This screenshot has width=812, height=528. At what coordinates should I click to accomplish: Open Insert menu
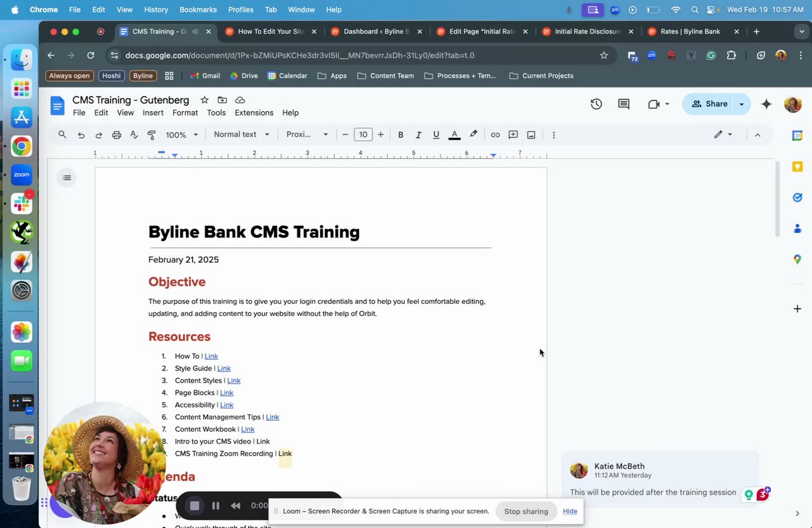click(153, 113)
